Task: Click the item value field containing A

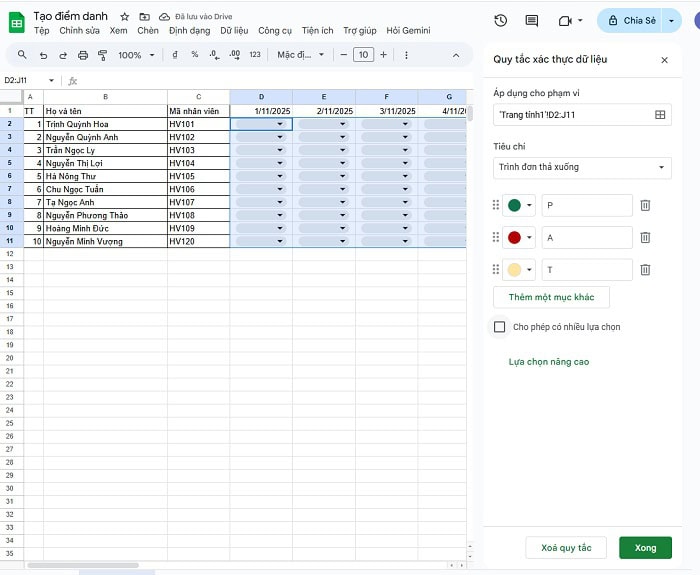Action: click(x=587, y=238)
